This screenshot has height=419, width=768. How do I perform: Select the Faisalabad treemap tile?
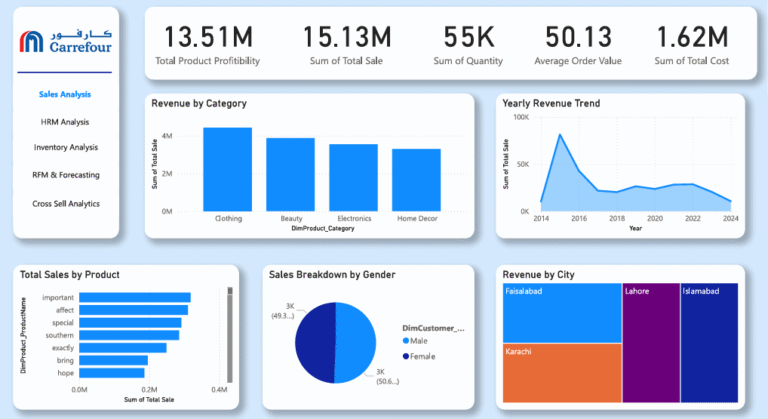click(x=561, y=314)
